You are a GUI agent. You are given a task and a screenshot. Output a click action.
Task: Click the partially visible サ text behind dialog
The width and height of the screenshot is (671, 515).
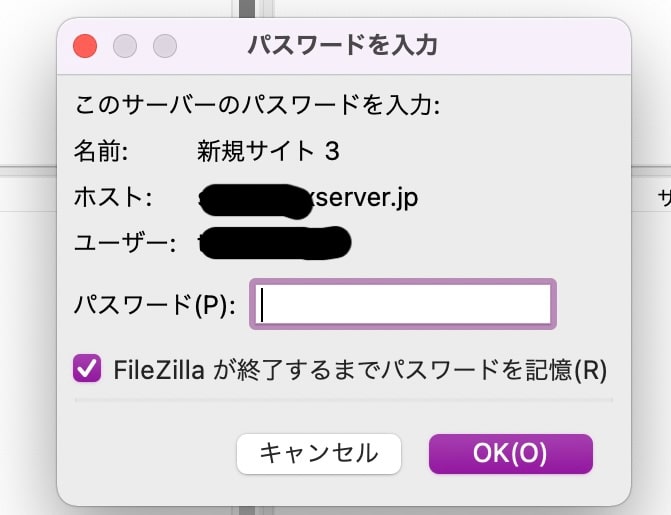[664, 198]
